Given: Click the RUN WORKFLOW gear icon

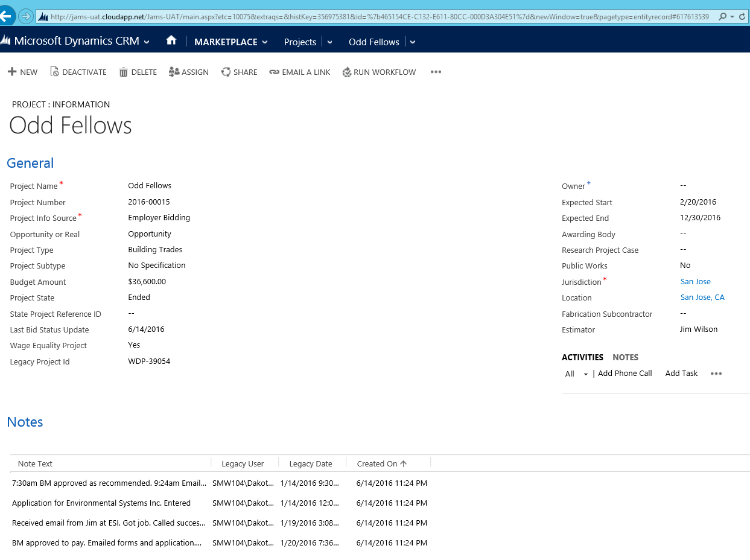Looking at the screenshot, I should (x=347, y=72).
